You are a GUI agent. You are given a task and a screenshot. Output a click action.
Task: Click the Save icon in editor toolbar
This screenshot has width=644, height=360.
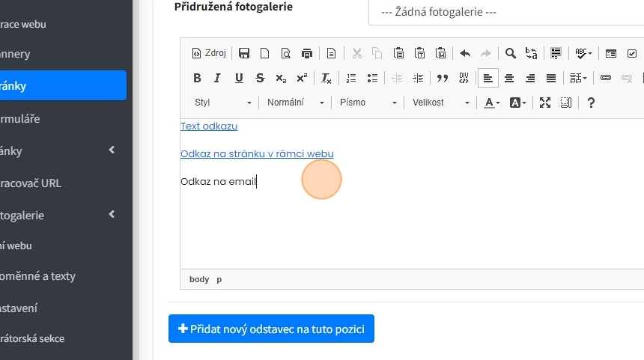[x=243, y=53]
